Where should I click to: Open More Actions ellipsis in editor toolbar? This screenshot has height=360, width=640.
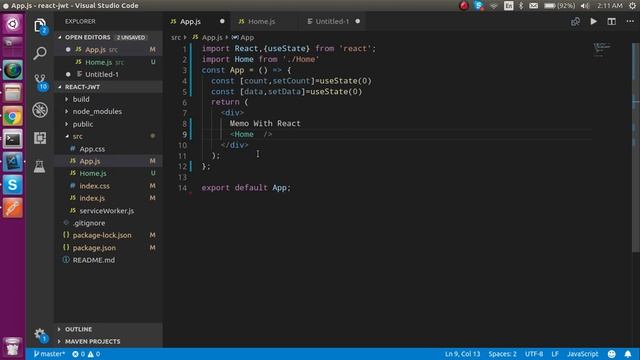tap(630, 21)
